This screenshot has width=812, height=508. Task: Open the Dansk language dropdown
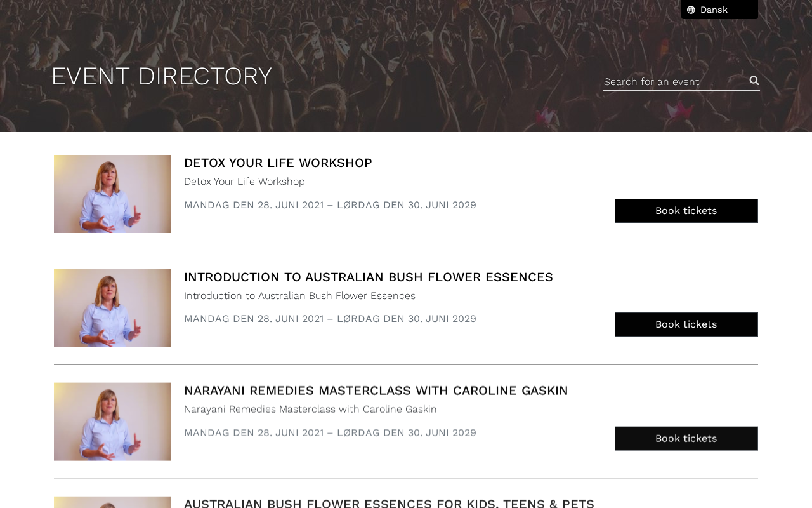(719, 10)
